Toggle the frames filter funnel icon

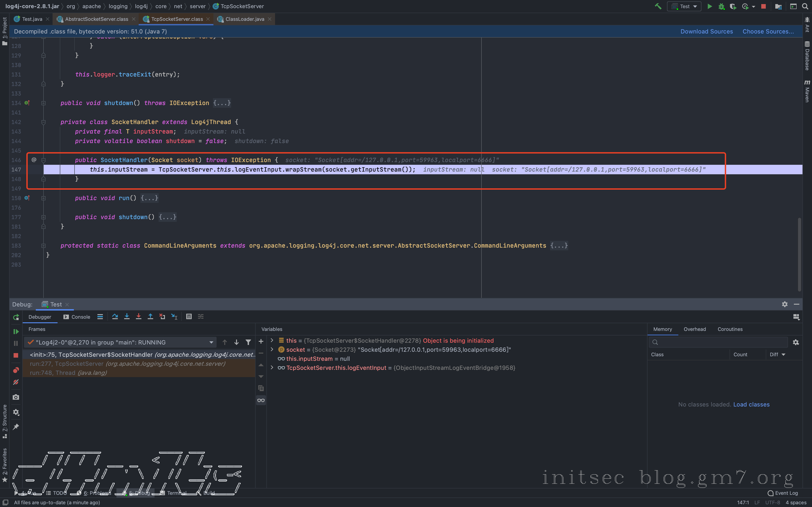pos(248,342)
